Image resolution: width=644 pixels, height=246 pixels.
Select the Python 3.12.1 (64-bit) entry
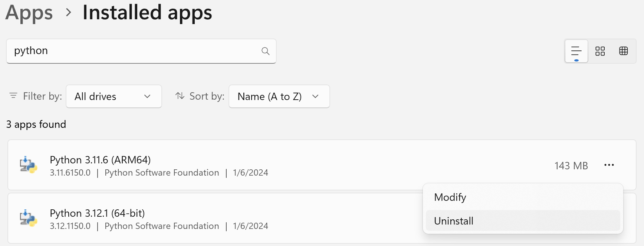pyautogui.click(x=97, y=213)
